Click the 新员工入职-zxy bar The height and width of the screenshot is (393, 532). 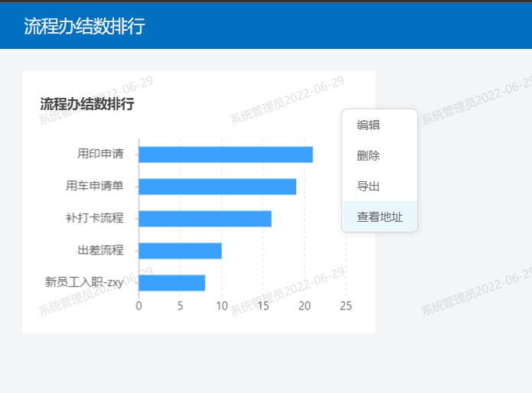pos(171,283)
